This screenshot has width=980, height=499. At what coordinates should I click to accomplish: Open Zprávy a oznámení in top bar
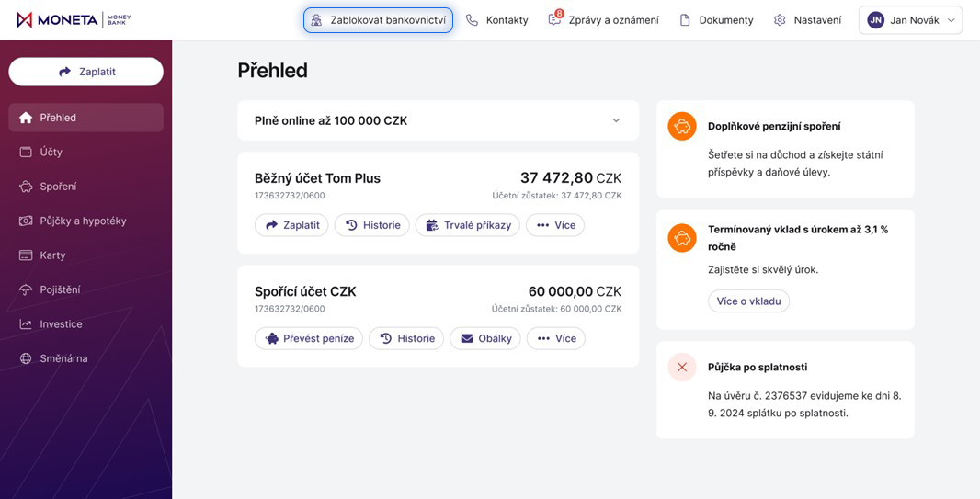pos(604,20)
